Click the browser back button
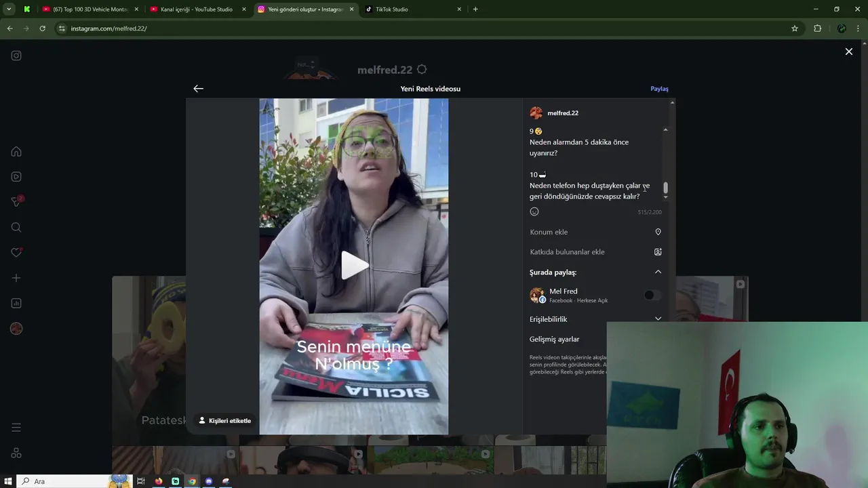This screenshot has width=868, height=488. 9,28
